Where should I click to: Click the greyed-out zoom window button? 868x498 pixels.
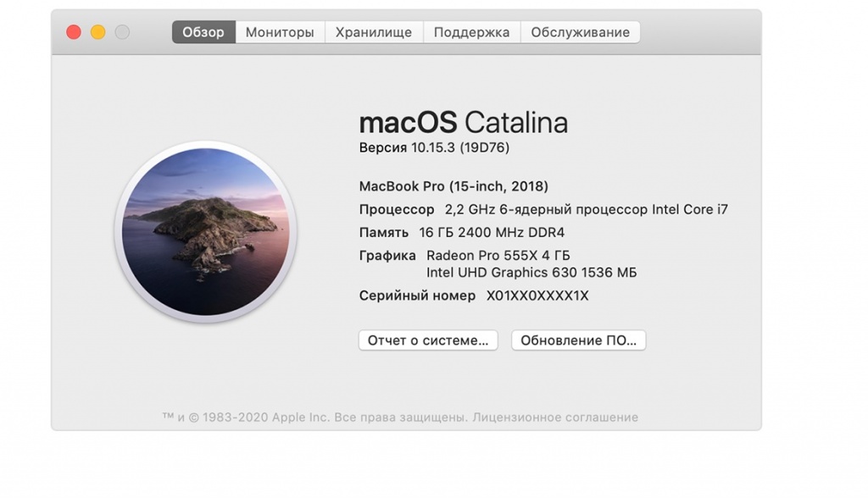(x=122, y=32)
